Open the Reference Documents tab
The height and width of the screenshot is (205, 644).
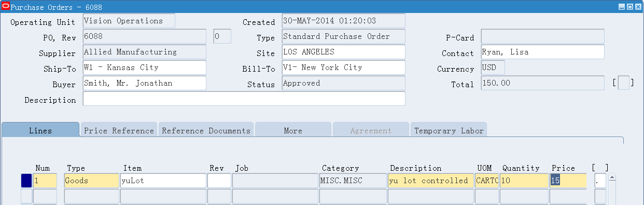click(x=206, y=130)
